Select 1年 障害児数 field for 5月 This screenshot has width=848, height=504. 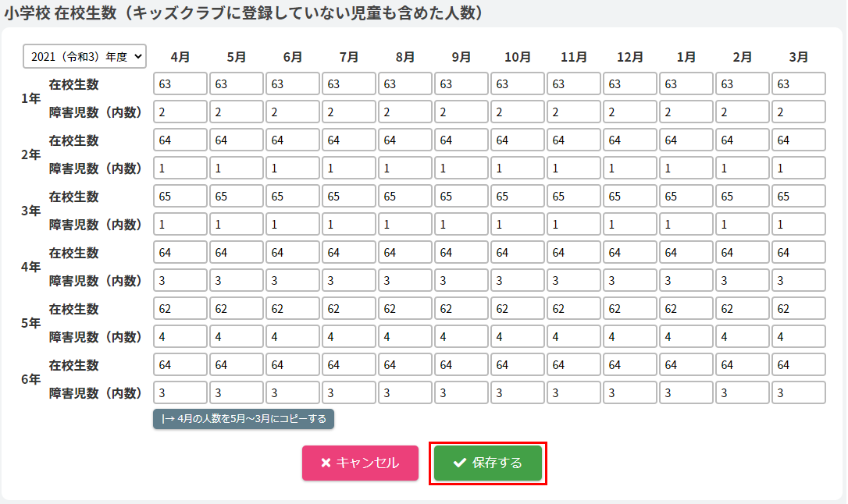[x=237, y=112]
